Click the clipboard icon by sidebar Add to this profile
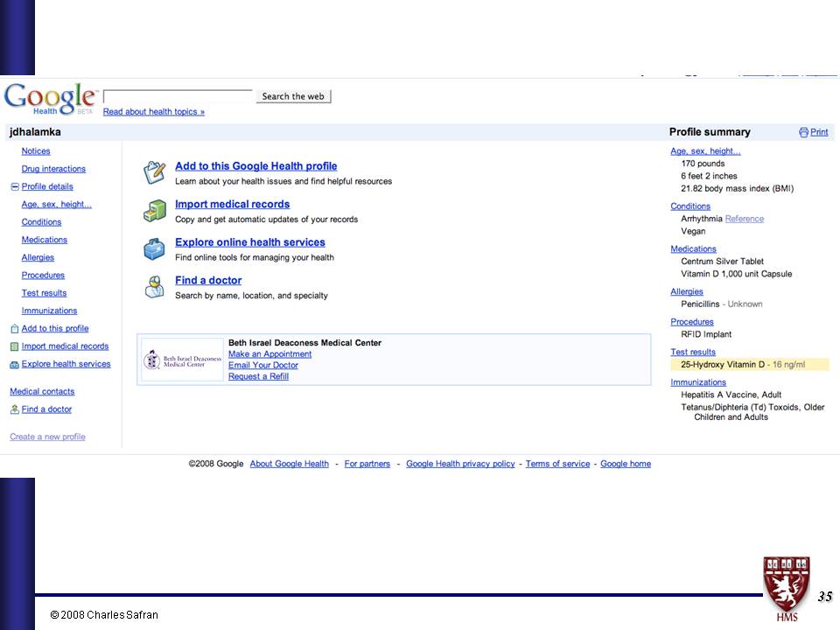 (x=15, y=329)
